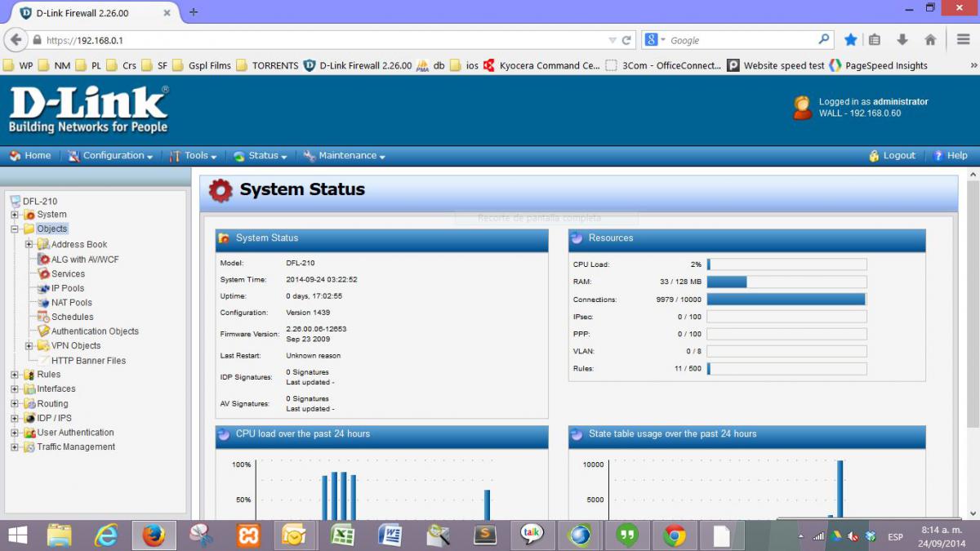Click the administrator user avatar icon
980x551 pixels.
coord(803,107)
